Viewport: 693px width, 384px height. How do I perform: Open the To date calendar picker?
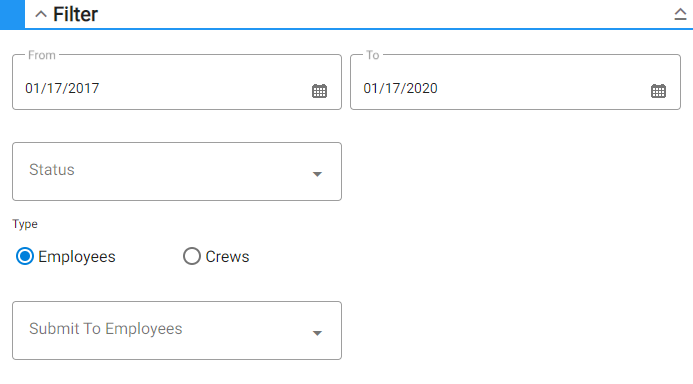tap(658, 91)
